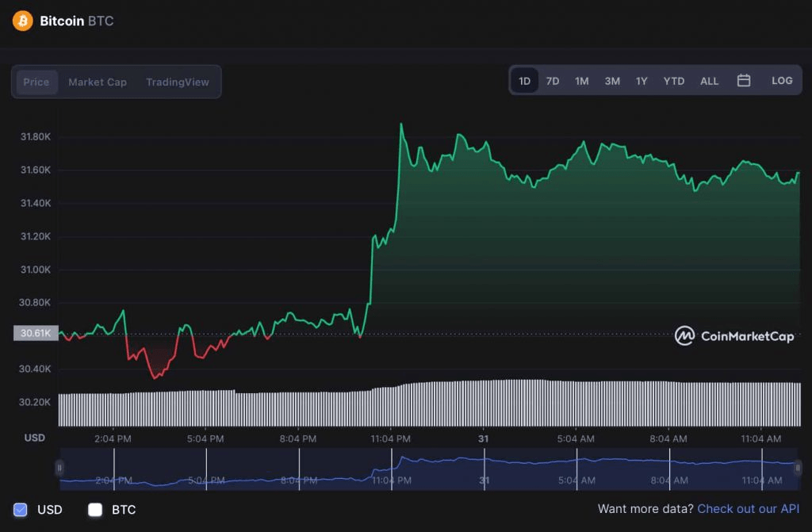This screenshot has width=812, height=532.
Task: Show the ALL time chart
Action: click(709, 80)
